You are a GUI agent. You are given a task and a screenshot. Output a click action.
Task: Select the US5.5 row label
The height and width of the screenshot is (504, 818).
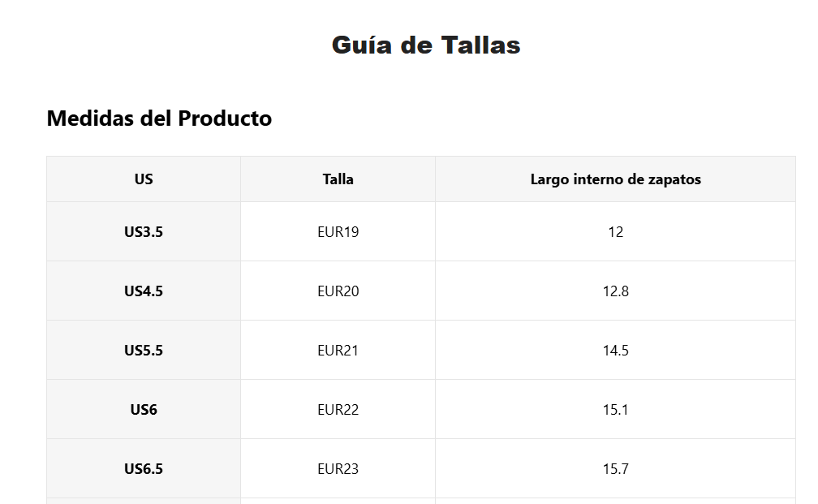tap(144, 350)
